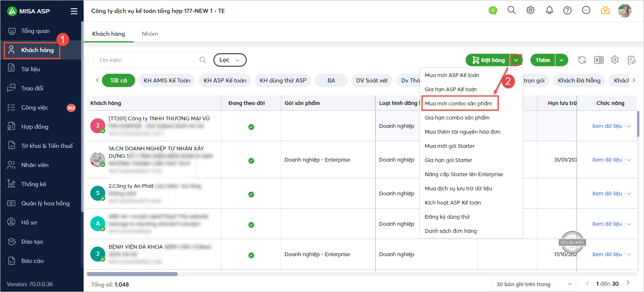644x292 pixels.
Task: Open Thống kê in the sidebar
Action: click(33, 184)
